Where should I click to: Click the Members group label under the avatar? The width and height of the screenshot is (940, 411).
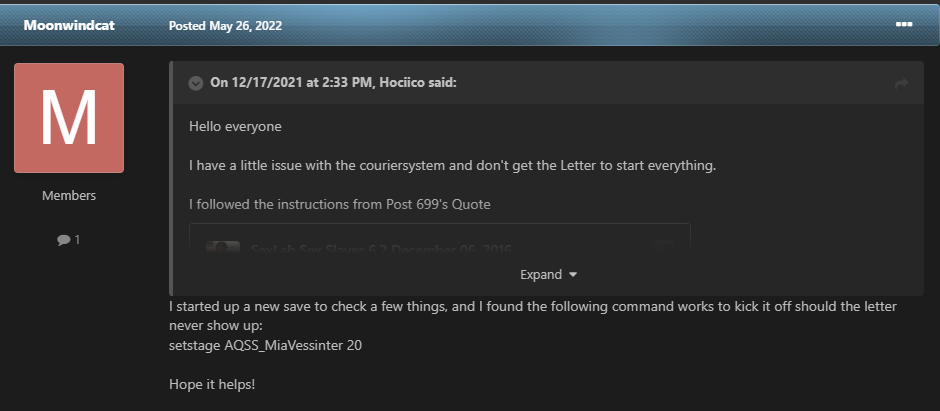(69, 196)
